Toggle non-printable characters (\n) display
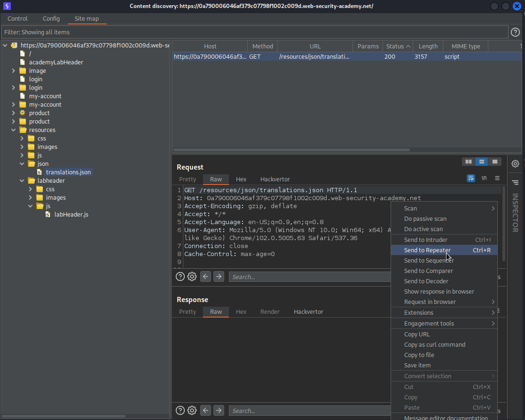The image size is (525, 420). 484,178
